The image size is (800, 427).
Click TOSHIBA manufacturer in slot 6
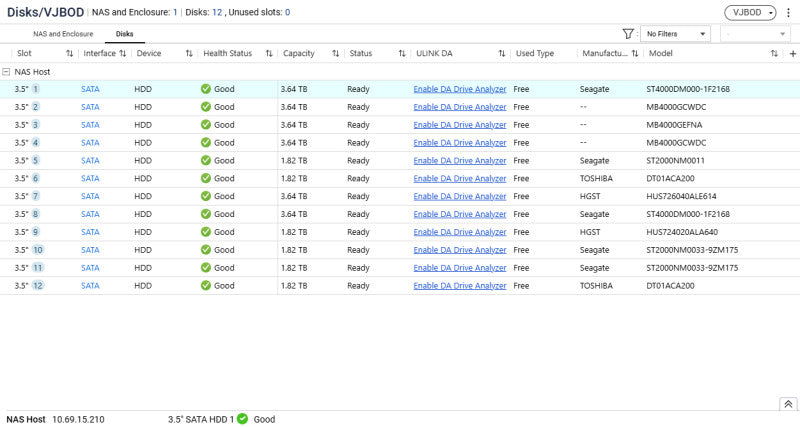click(596, 179)
